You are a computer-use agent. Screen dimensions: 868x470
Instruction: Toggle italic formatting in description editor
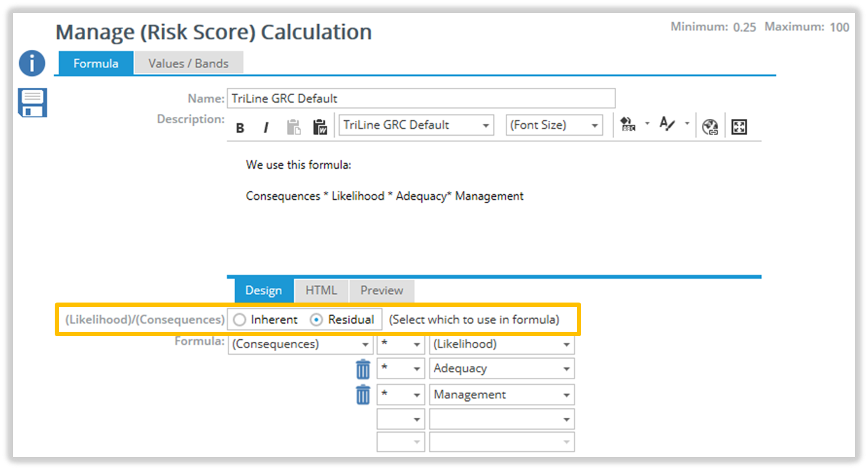coord(266,128)
